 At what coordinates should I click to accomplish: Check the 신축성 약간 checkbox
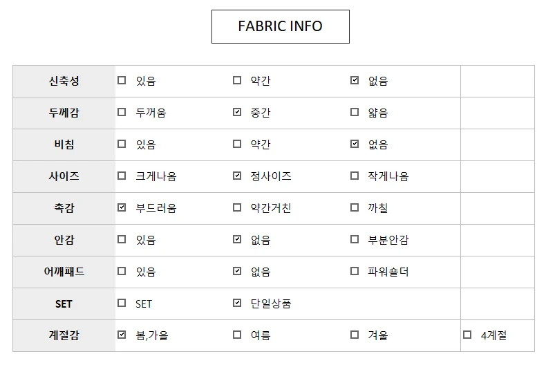[x=237, y=80]
